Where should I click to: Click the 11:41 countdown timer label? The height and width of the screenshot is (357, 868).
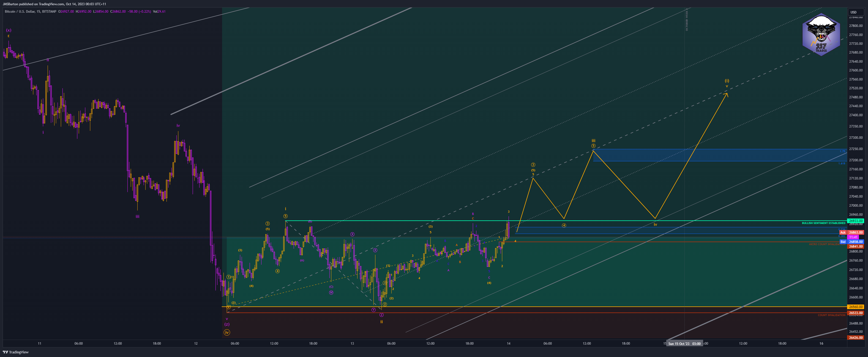coord(853,237)
